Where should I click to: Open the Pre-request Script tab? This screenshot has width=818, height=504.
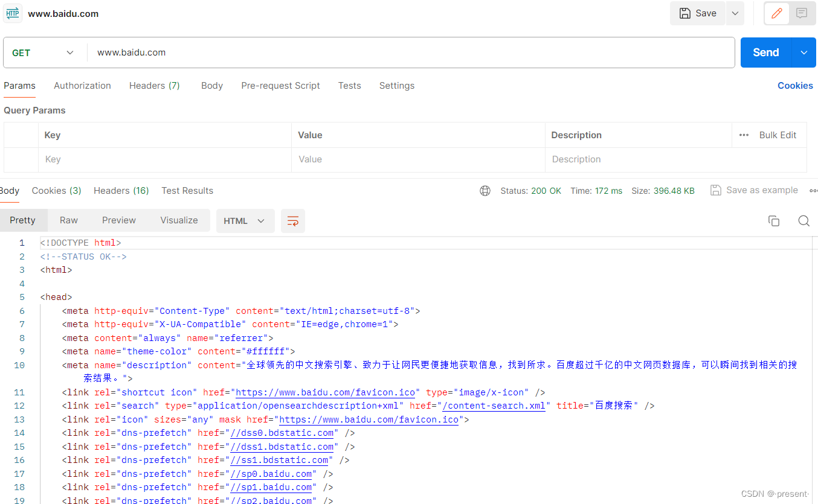280,86
